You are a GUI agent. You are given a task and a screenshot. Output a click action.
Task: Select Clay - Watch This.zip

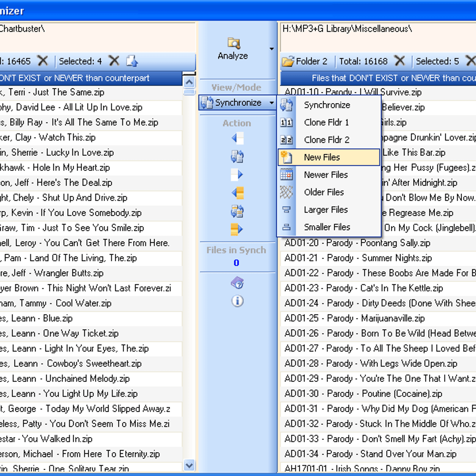[91, 137]
